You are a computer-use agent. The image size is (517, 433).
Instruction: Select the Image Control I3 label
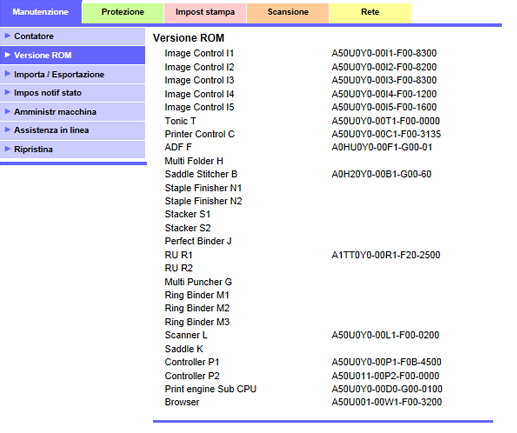[199, 80]
